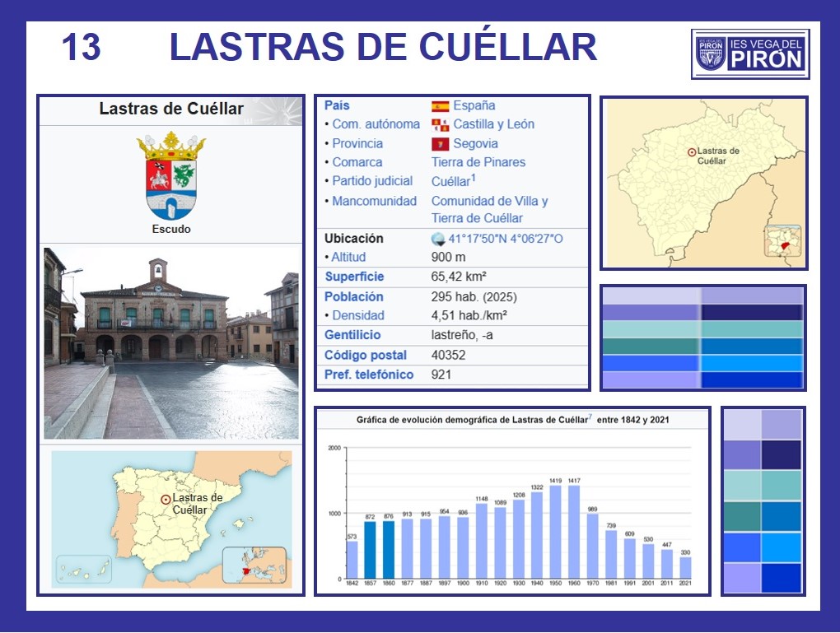Click the Castilla y León flag icon

click(x=441, y=125)
